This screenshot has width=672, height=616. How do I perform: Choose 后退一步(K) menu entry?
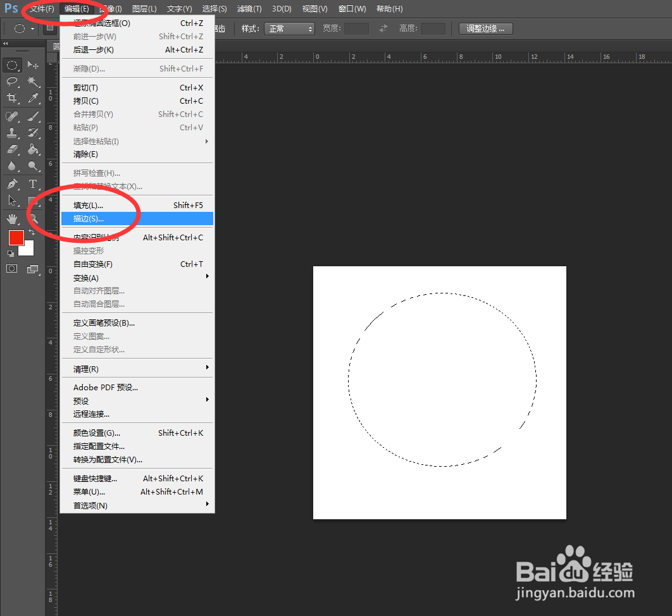pos(137,50)
